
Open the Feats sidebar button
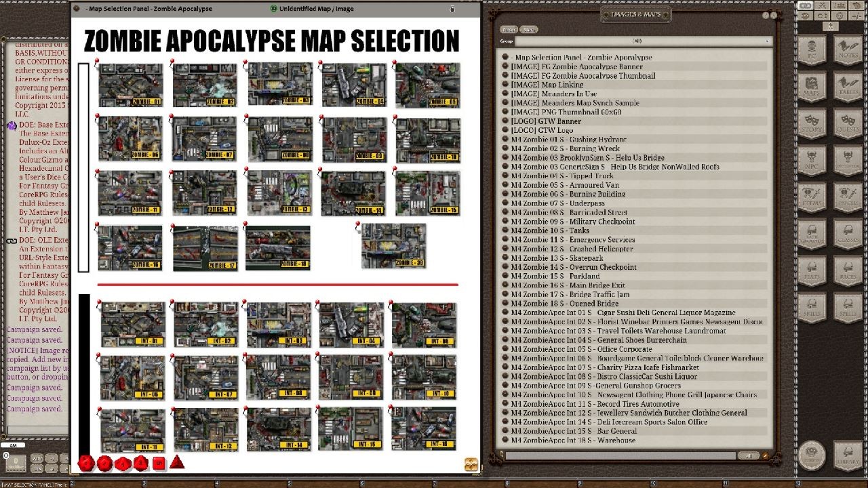[x=812, y=270]
